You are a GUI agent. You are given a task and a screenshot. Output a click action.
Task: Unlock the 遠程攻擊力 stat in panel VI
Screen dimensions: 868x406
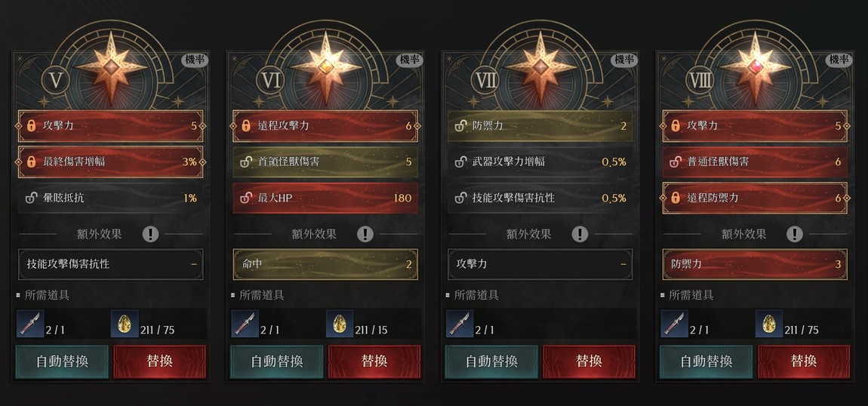point(246,126)
